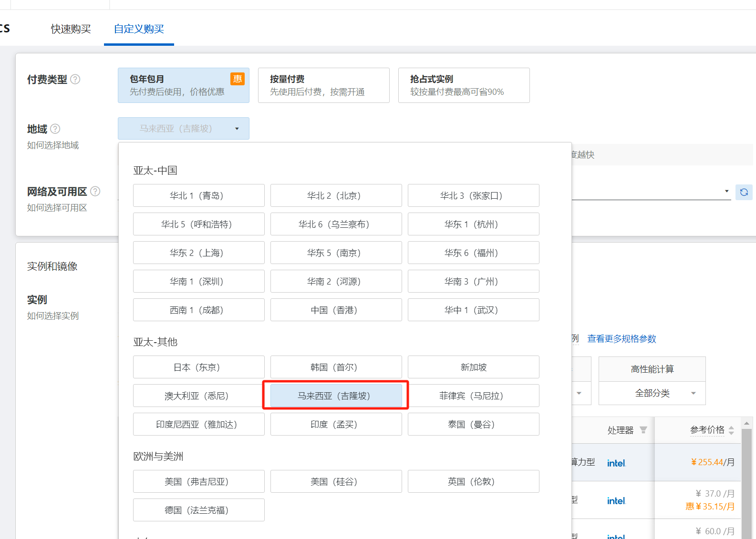This screenshot has height=539, width=756.
Task: Open help icon next to 付费类型
Action: point(75,79)
